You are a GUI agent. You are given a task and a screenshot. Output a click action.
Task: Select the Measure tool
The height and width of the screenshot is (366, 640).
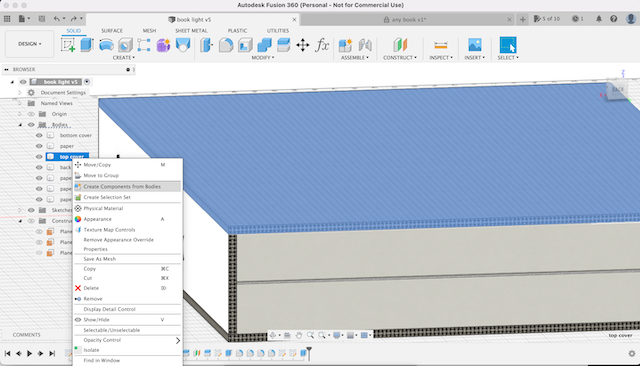click(441, 45)
